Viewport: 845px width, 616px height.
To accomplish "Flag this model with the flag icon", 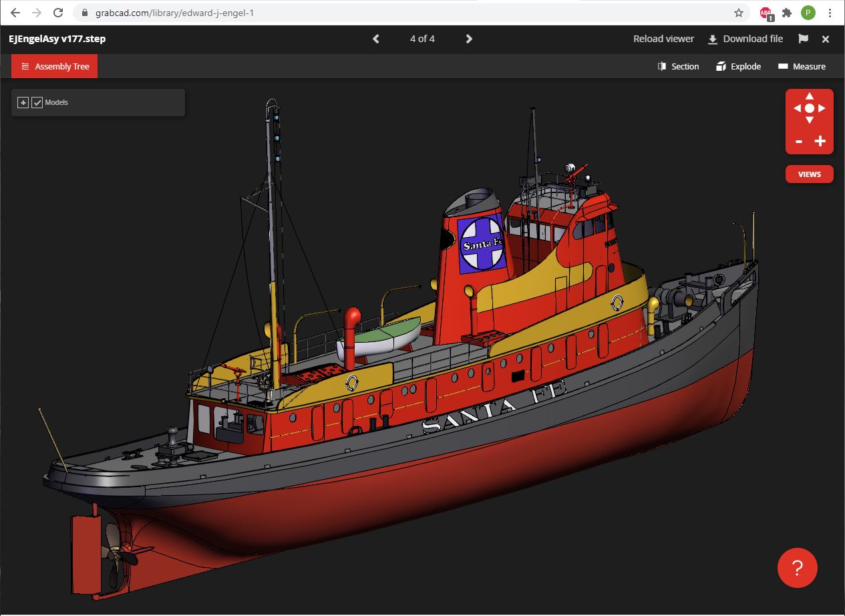I will pos(803,39).
